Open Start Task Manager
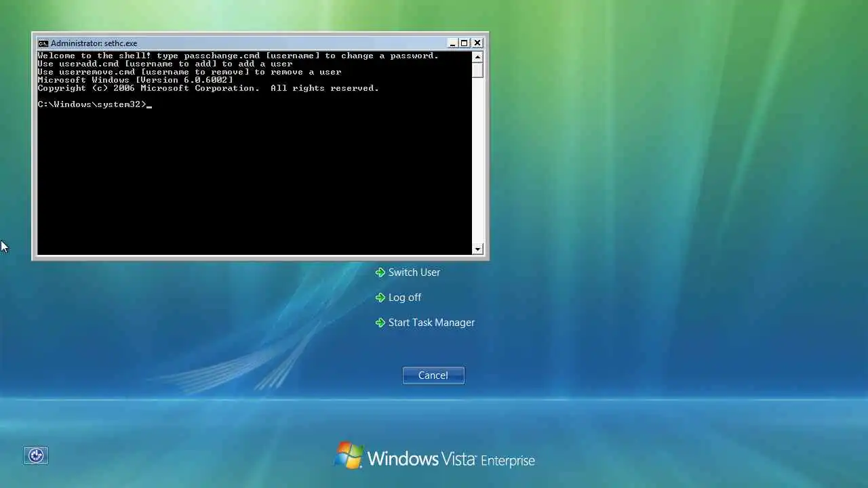The height and width of the screenshot is (488, 868). tap(431, 323)
